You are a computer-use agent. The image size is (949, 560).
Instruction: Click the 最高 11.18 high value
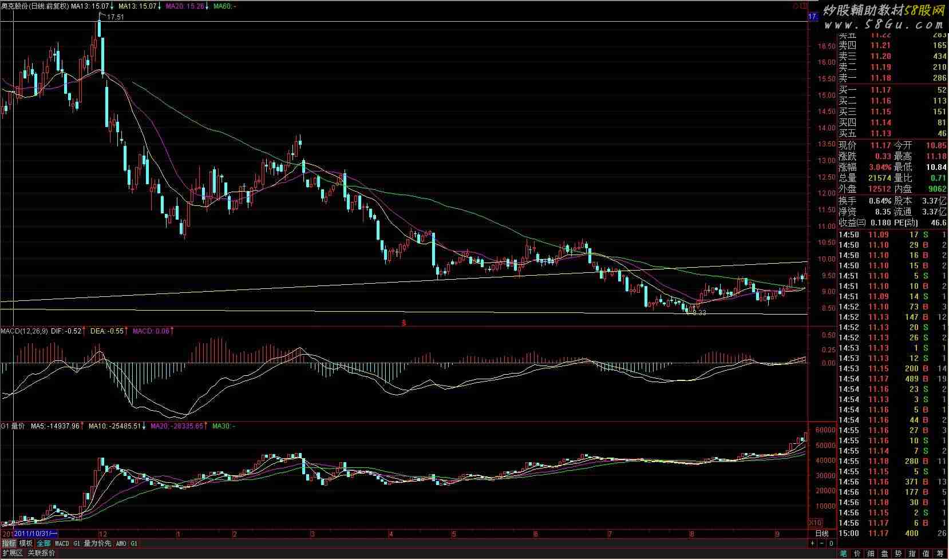[x=936, y=156]
